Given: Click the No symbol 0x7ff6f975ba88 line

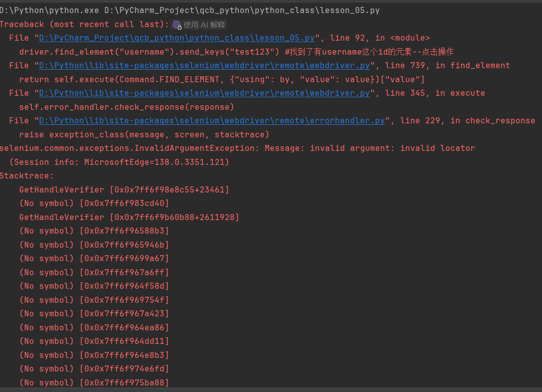Looking at the screenshot, I should pos(94,382).
